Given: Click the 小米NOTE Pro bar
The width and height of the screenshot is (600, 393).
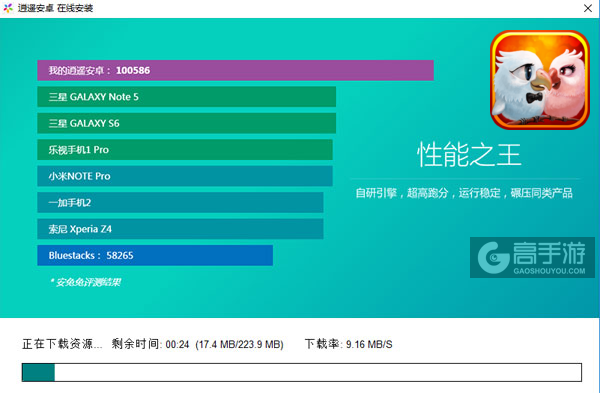Looking at the screenshot, I should pyautogui.click(x=185, y=176).
